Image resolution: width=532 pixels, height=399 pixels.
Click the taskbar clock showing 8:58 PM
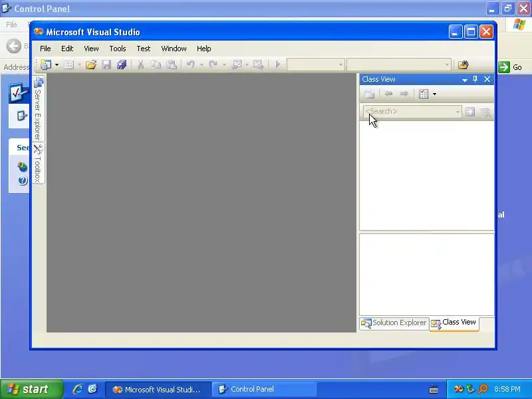click(x=507, y=389)
